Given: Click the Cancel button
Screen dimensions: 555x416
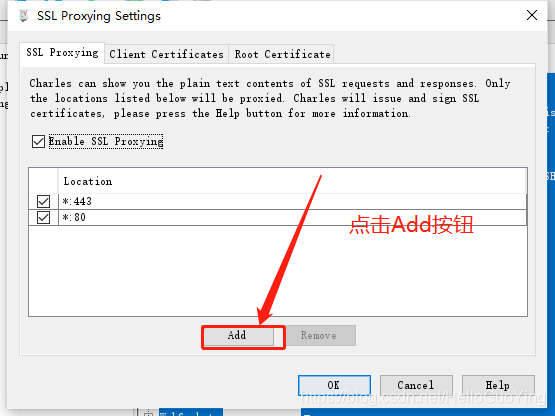Looking at the screenshot, I should point(416,385).
